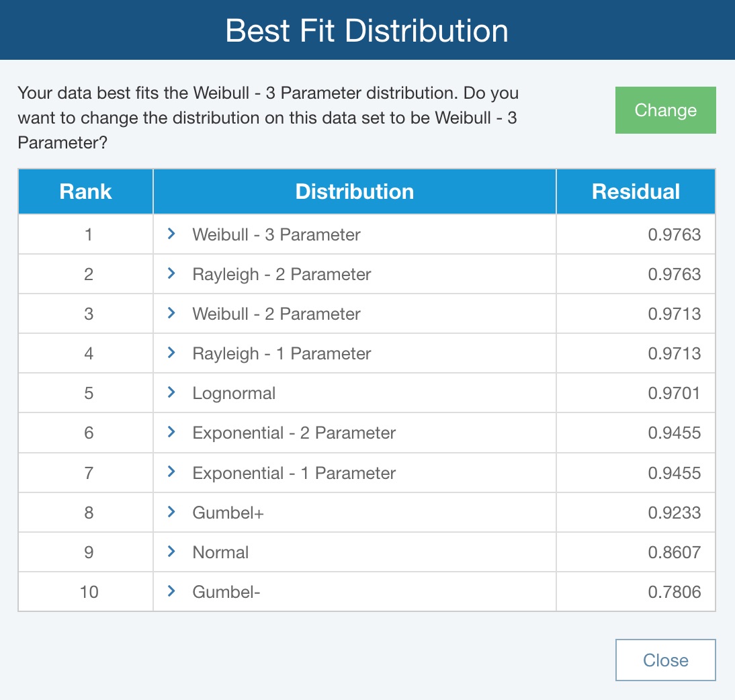Click residual value 0.7806 for Gumbel-

674,592
